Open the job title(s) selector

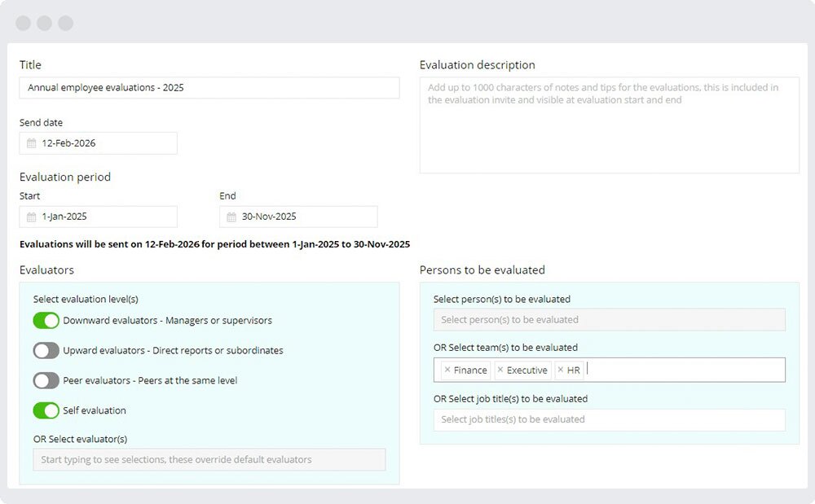pos(607,419)
